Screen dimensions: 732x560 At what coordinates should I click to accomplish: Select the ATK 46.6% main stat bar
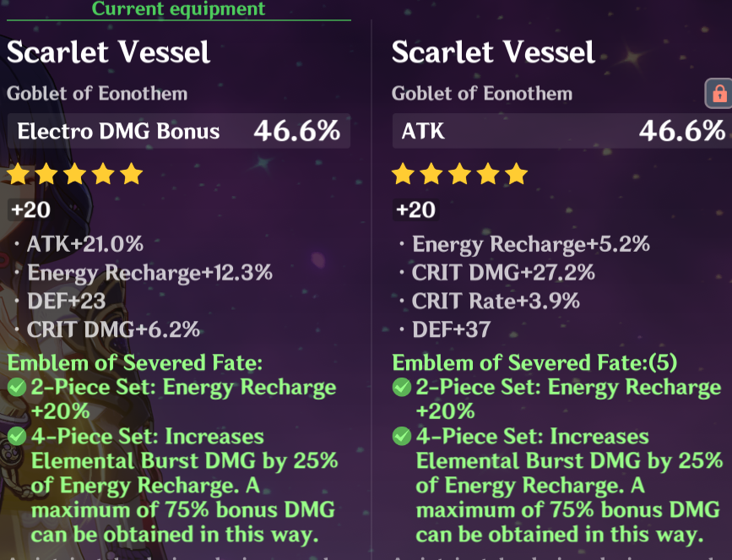point(562,132)
